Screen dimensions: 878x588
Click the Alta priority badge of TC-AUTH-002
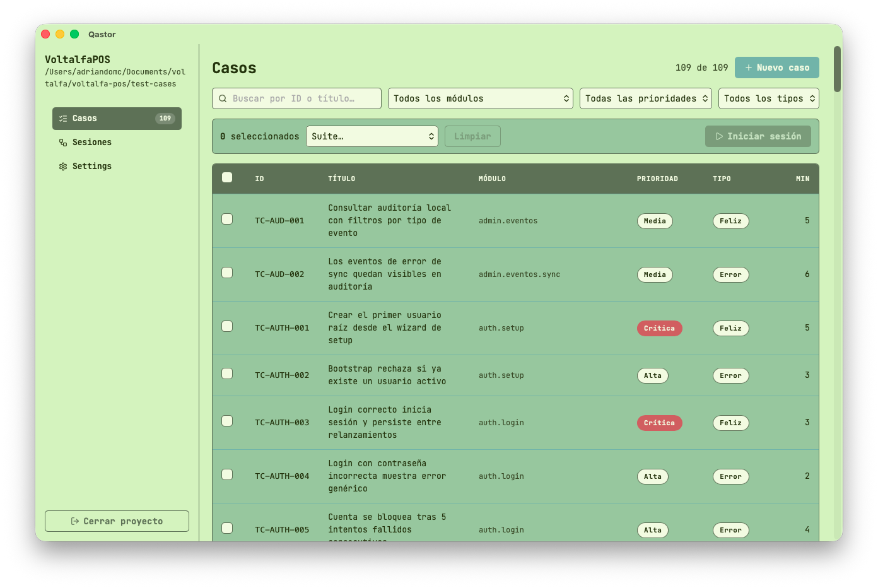pyautogui.click(x=653, y=375)
